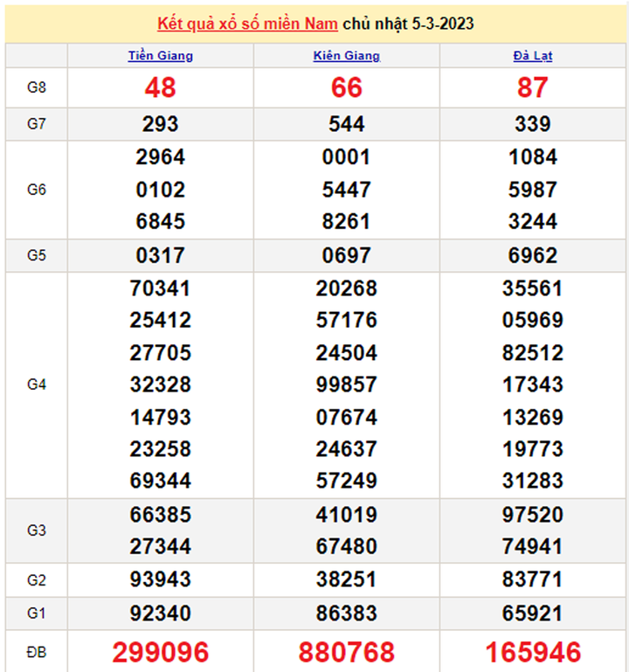Viewport: 629px width, 672px height.
Task: Click the G3 number 97520
Action: 532,514
